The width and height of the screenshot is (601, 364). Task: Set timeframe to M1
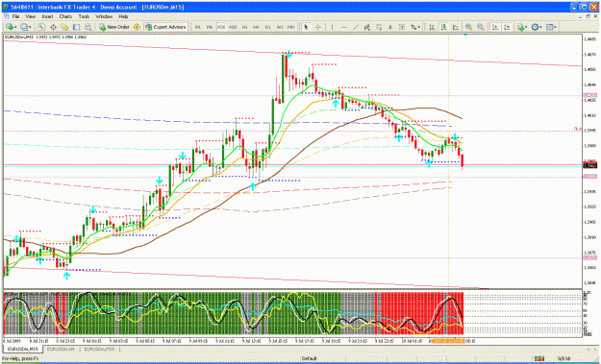[198, 27]
